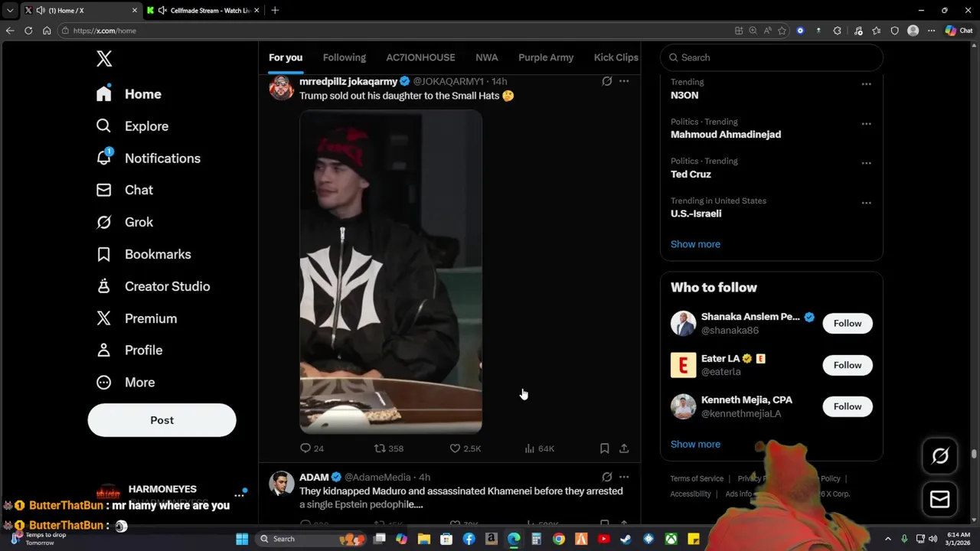Open Bookmarks in the sidebar
The width and height of the screenshot is (980, 551).
tap(143, 254)
